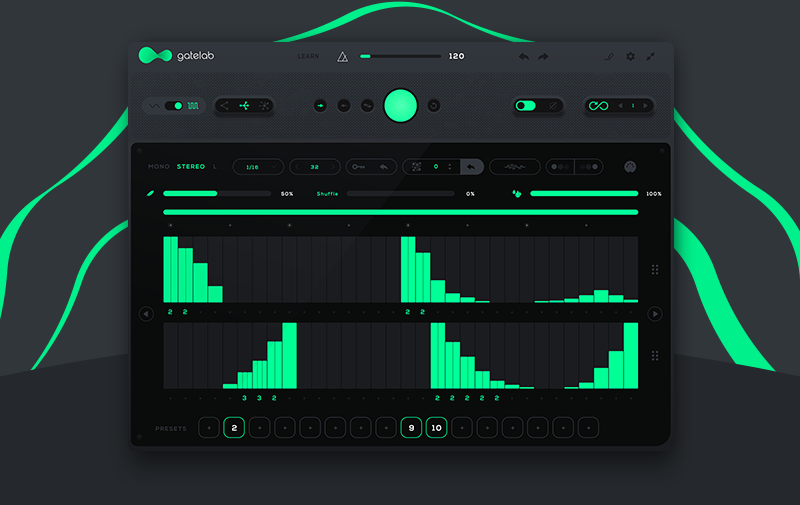Screen dimensions: 800x505
Task: Select MONO channel mode
Action: [159, 166]
